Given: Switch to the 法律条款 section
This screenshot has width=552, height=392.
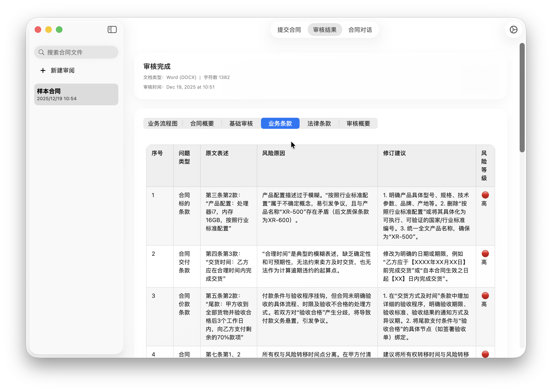Looking at the screenshot, I should 319,123.
